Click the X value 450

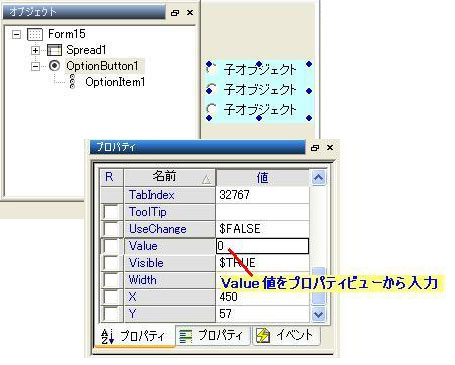point(262,297)
